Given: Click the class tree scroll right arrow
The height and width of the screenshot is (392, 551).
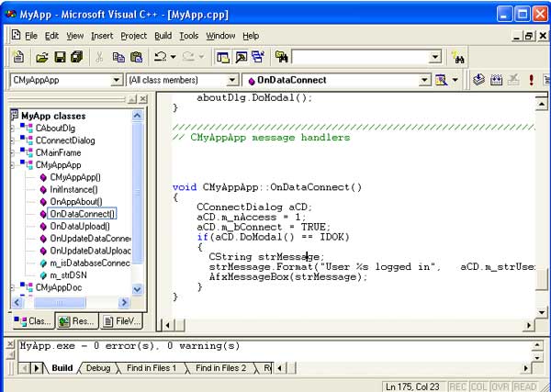Looking at the screenshot, I should [x=124, y=302].
